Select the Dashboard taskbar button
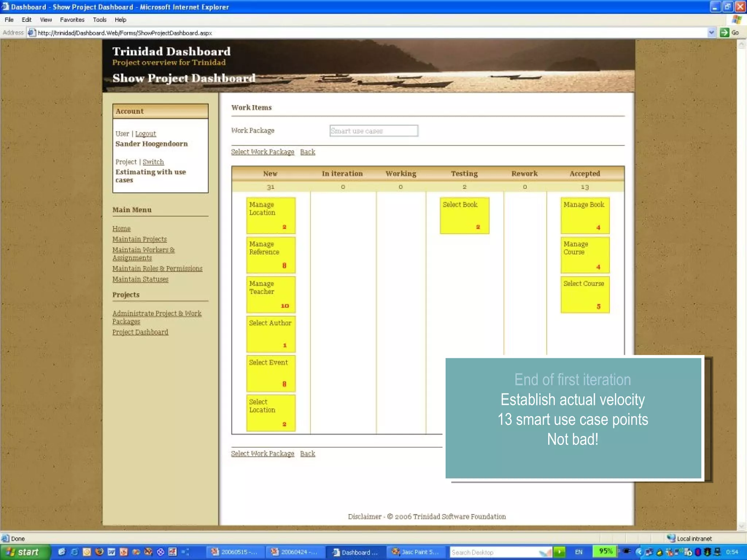 (x=355, y=552)
